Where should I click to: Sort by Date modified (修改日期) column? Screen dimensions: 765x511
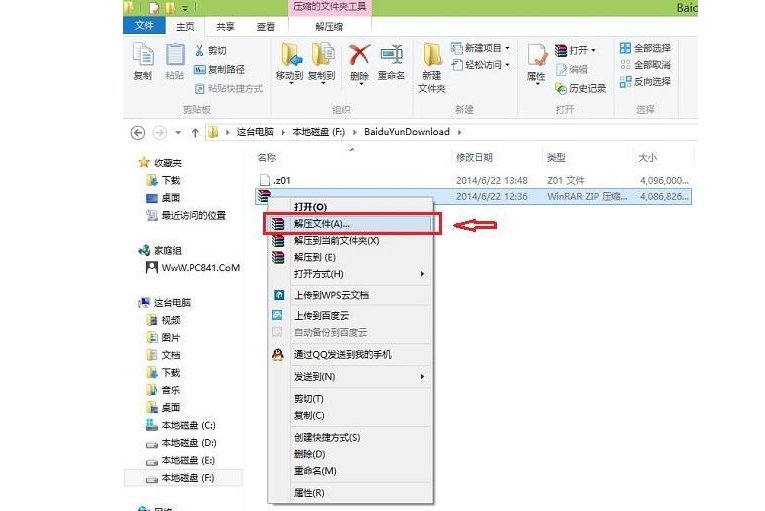(x=474, y=157)
